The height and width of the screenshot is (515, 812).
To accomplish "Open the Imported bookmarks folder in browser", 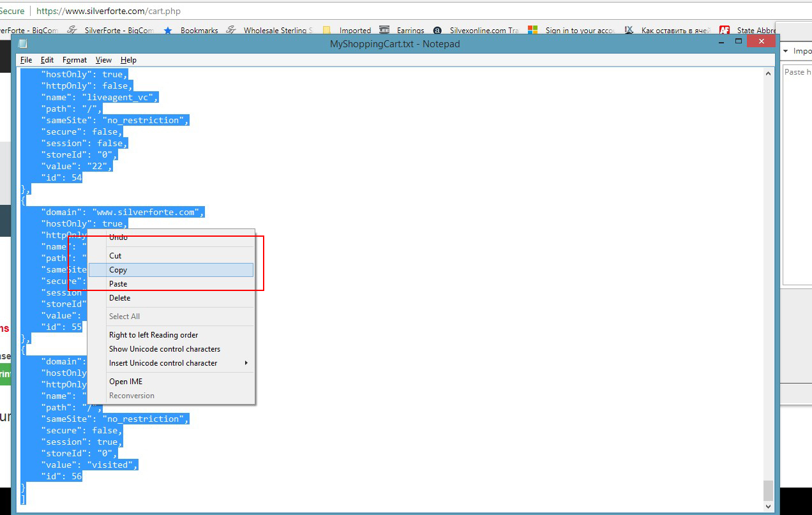I will click(347, 30).
